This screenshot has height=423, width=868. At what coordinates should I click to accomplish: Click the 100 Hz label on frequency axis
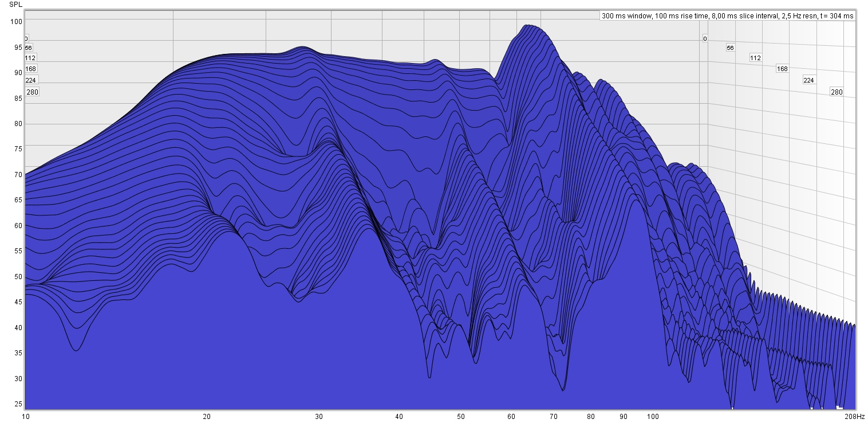(x=653, y=416)
